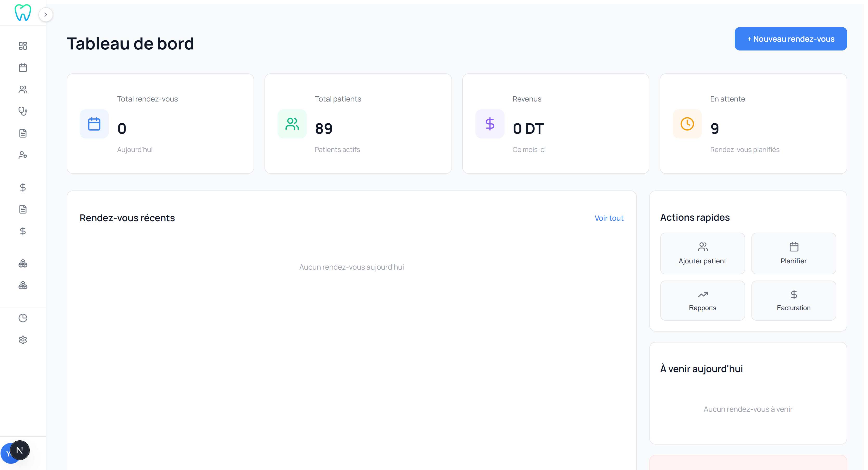Click the tooth logo

[23, 13]
